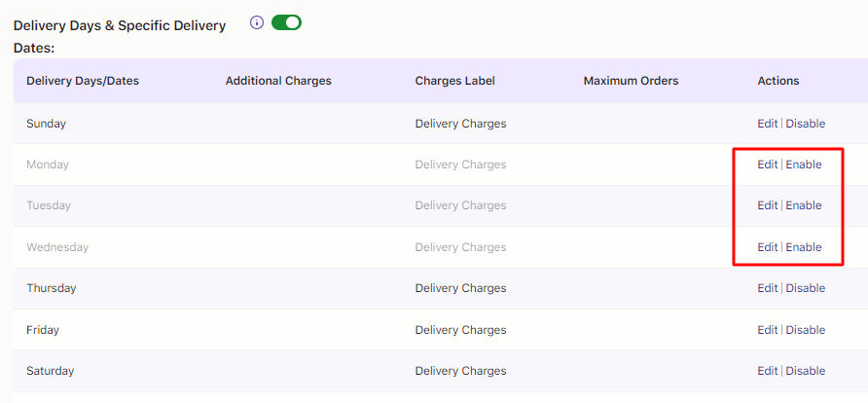
Task: Disable Saturday delivery day
Action: tap(806, 371)
